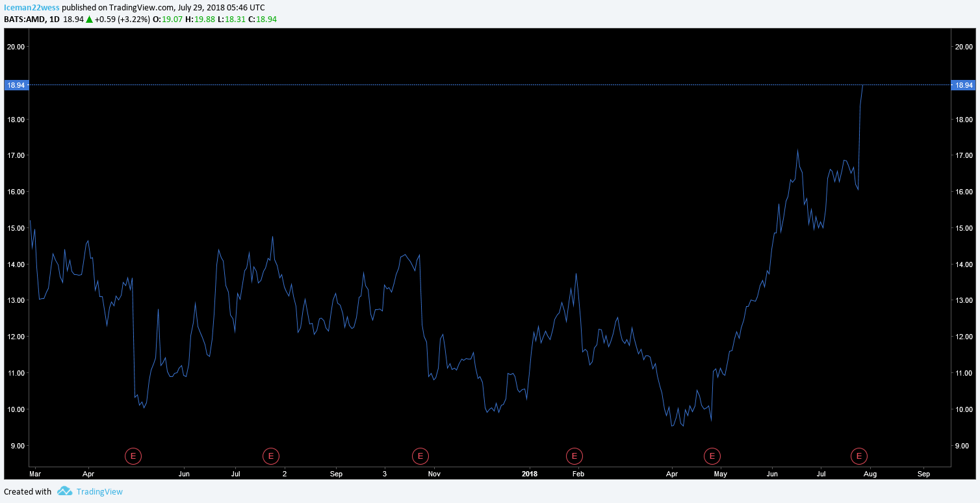This screenshot has width=980, height=503.
Task: Click the Mar label on the time axis
Action: [x=34, y=474]
